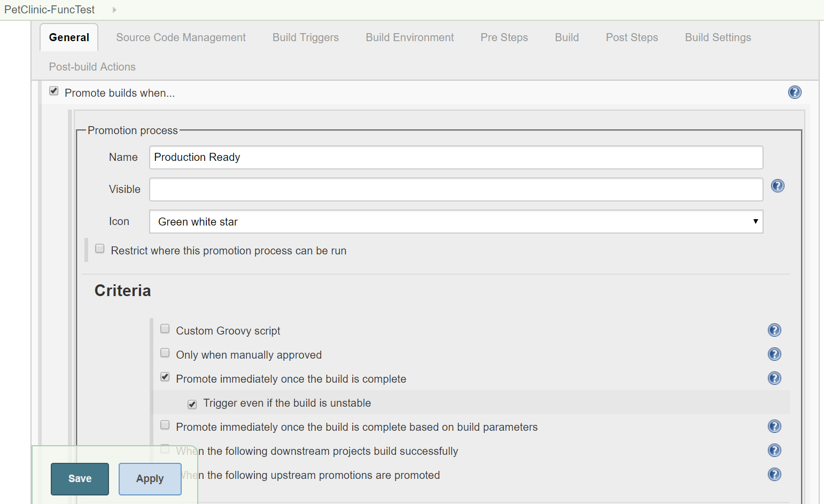Enable Restrict where this promotion process can run
This screenshot has height=504, width=824.
99,249
